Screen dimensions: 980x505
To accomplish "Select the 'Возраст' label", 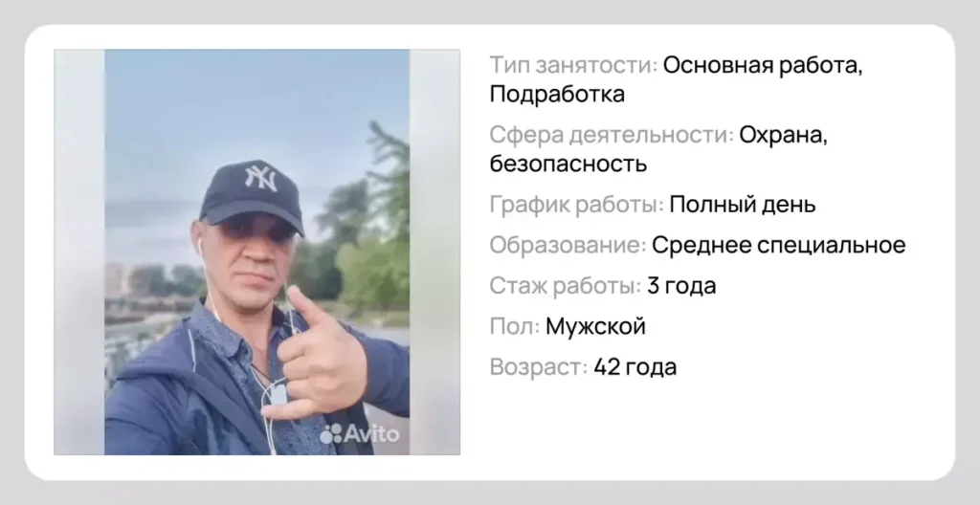I will point(538,367).
